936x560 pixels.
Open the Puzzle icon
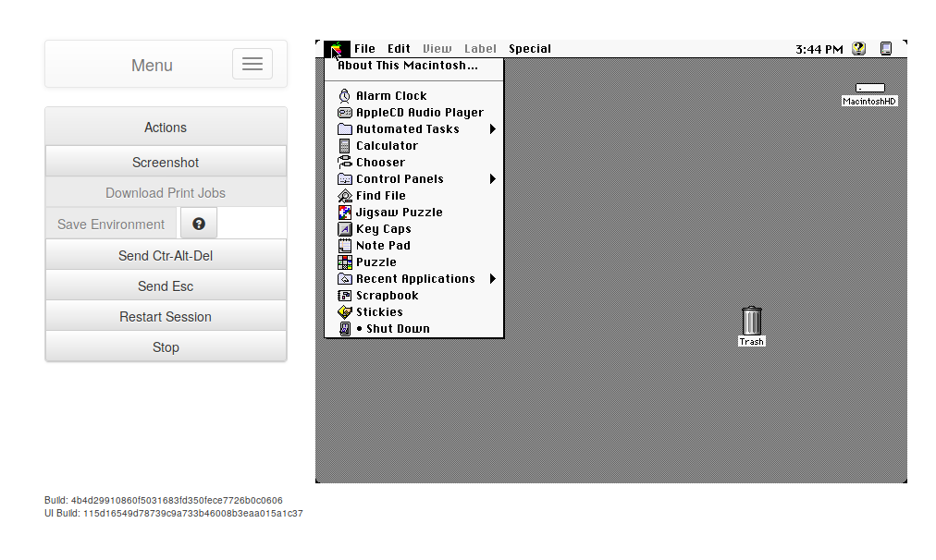[344, 262]
